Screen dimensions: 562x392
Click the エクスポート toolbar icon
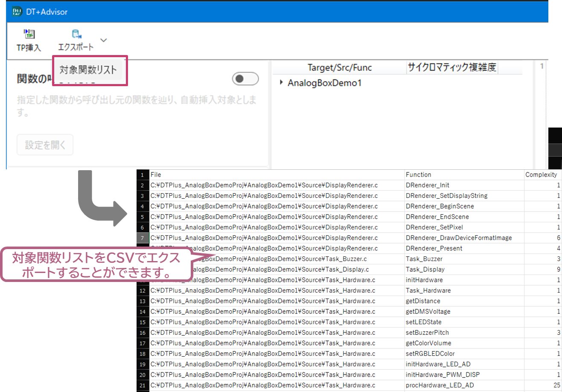coord(76,34)
